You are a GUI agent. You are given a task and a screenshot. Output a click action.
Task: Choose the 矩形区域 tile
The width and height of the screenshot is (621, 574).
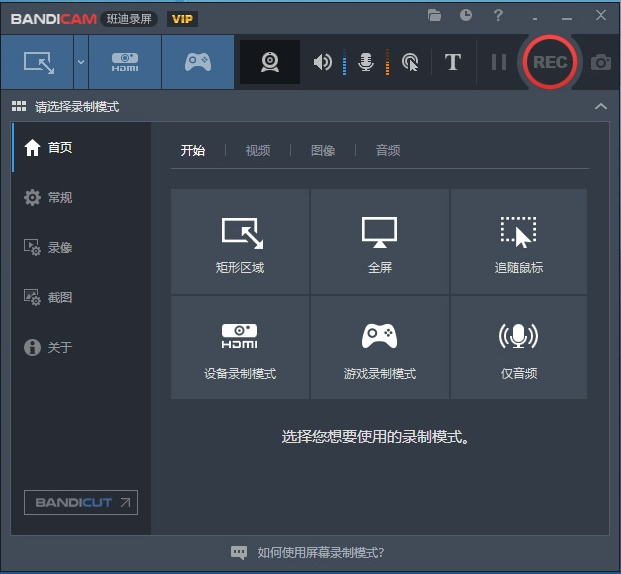(x=240, y=242)
